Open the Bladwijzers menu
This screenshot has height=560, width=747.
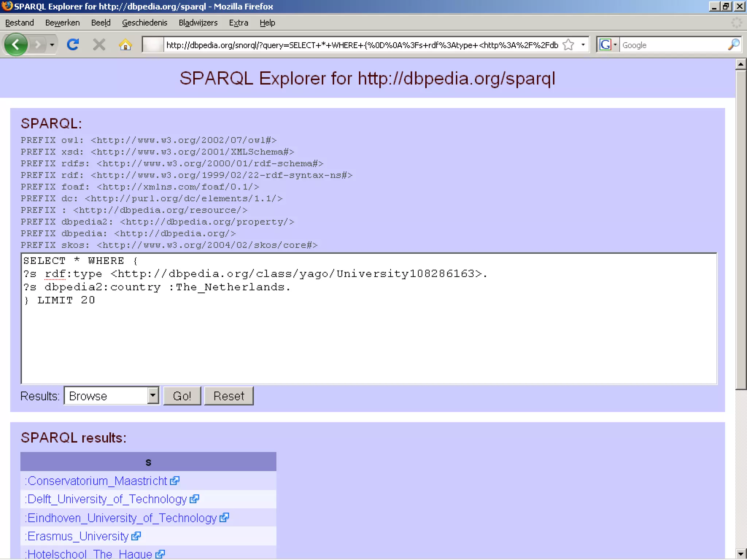click(198, 23)
